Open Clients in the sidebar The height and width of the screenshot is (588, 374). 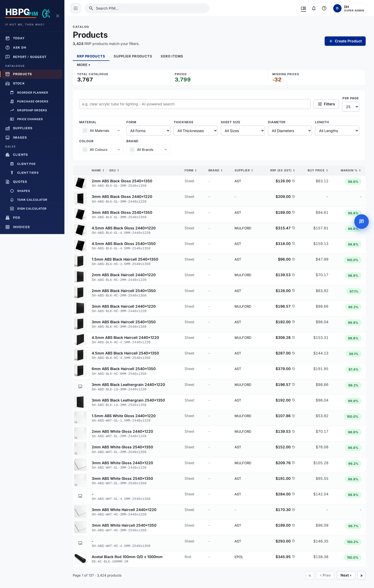coord(32,155)
